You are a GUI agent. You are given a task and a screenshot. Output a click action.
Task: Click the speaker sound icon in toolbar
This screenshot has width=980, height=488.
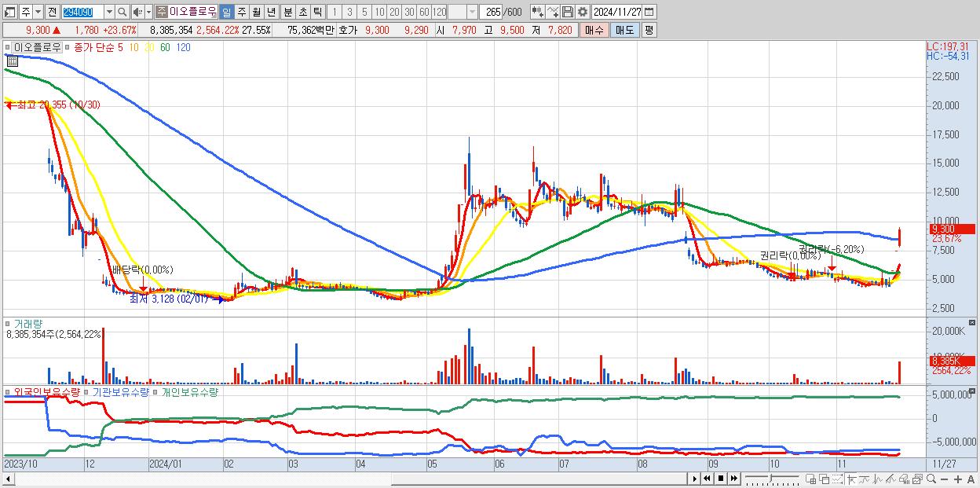point(137,12)
